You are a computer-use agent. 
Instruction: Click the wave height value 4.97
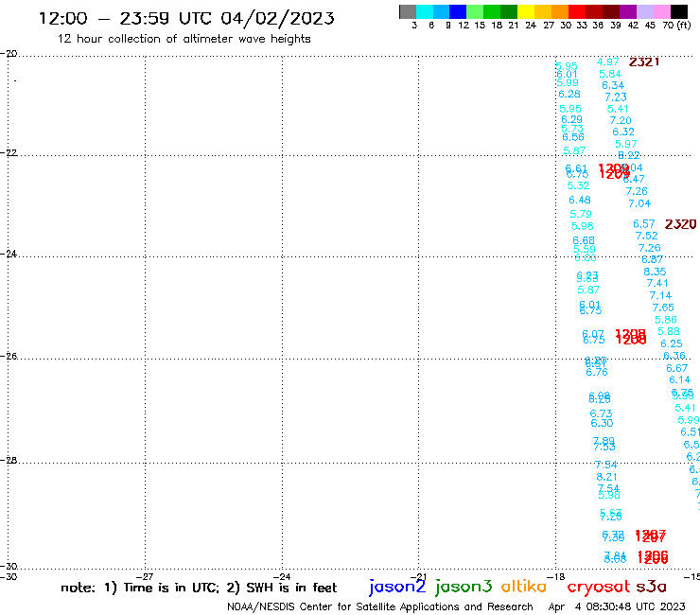pos(608,61)
